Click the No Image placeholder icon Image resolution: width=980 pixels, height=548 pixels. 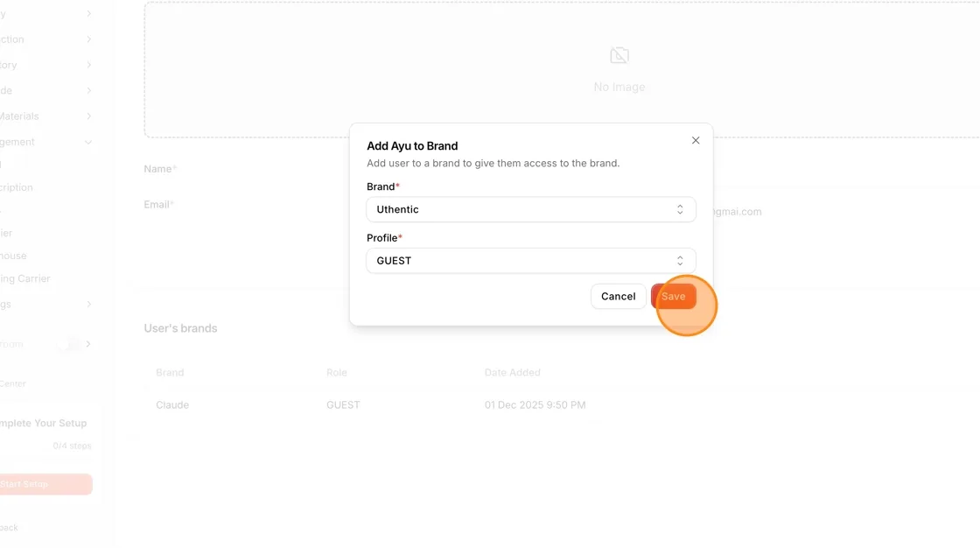(x=619, y=56)
